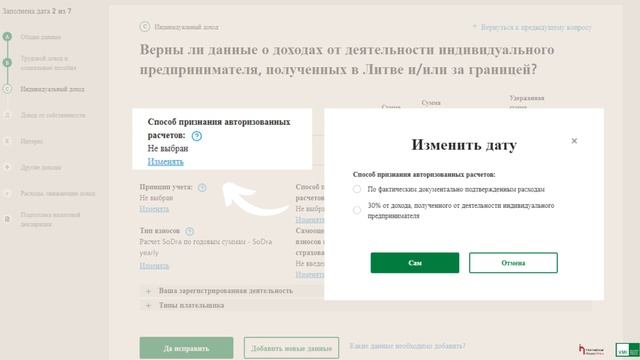Click the green B step circle icon
The image size is (640, 360).
click(7, 63)
